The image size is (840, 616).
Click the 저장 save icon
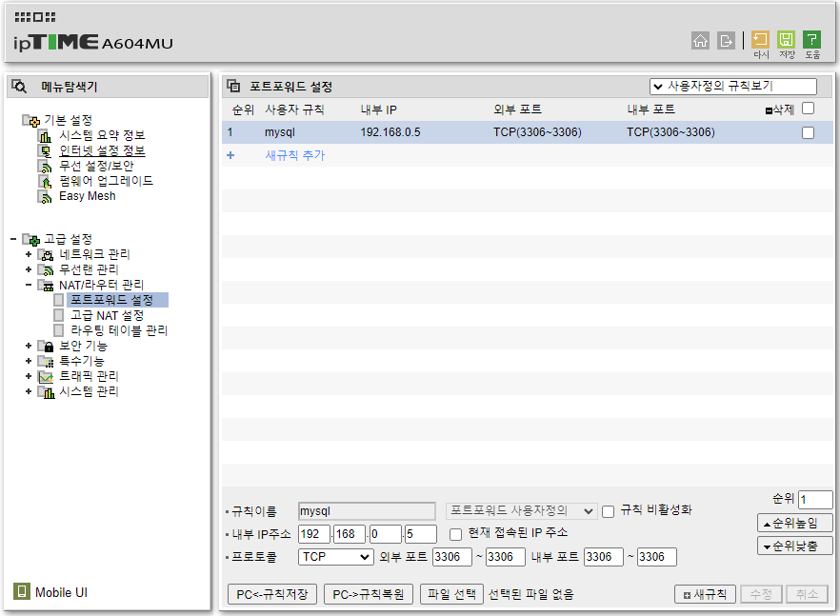[x=786, y=40]
